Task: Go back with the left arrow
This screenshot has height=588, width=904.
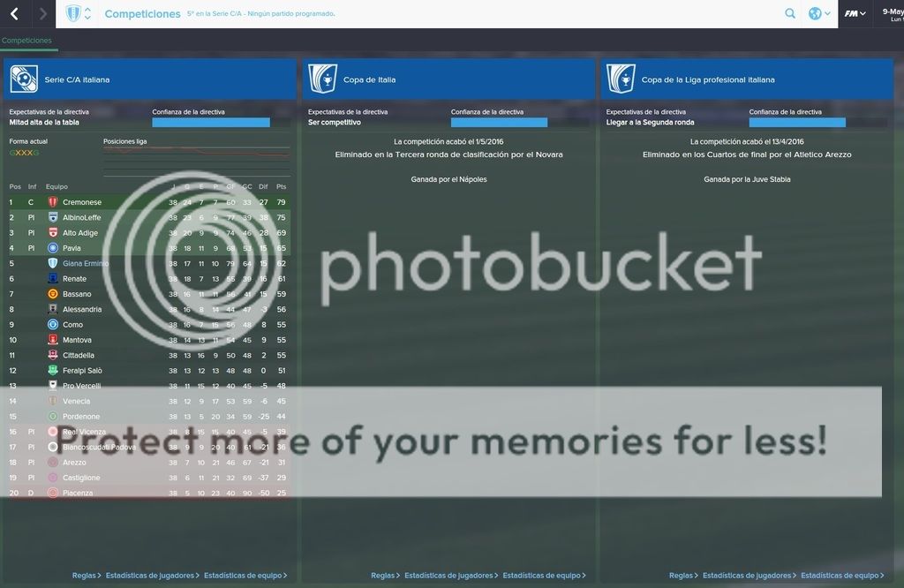Action: [x=14, y=14]
